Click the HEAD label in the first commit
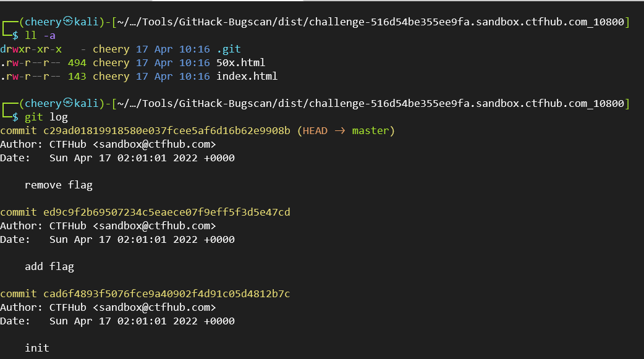This screenshot has height=359, width=644. pos(315,131)
